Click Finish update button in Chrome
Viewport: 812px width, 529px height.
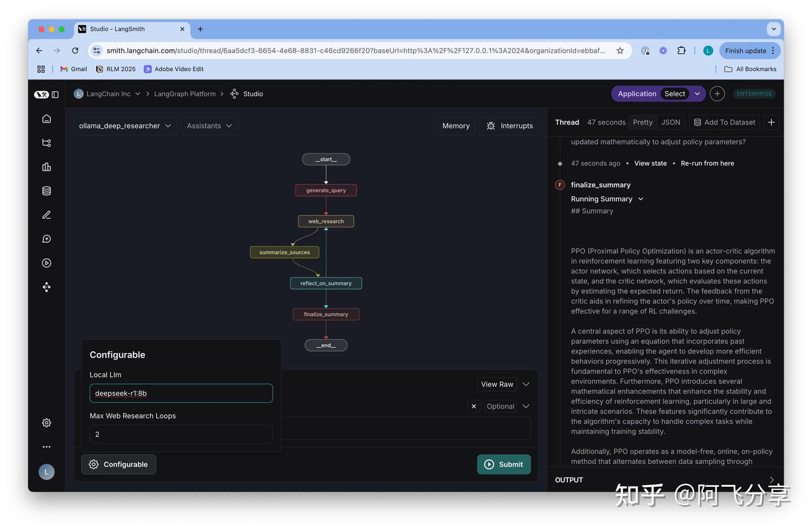(x=750, y=51)
